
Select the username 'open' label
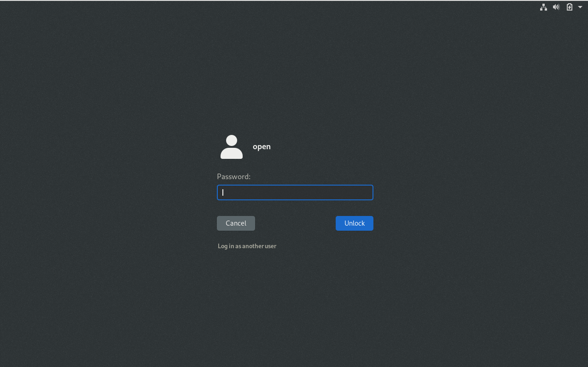click(x=262, y=146)
